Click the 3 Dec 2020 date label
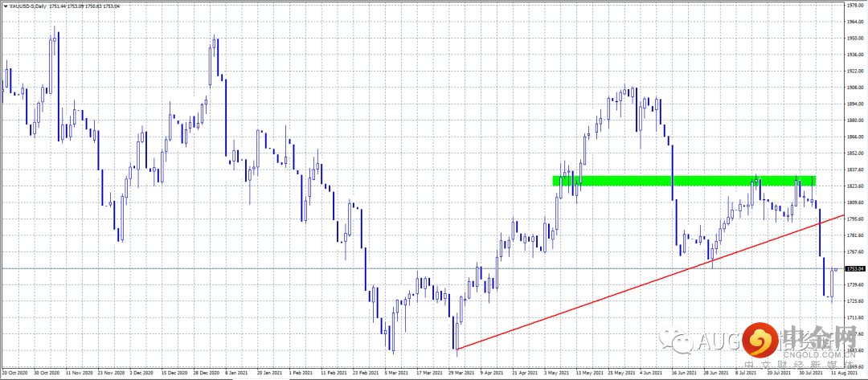 (141, 374)
